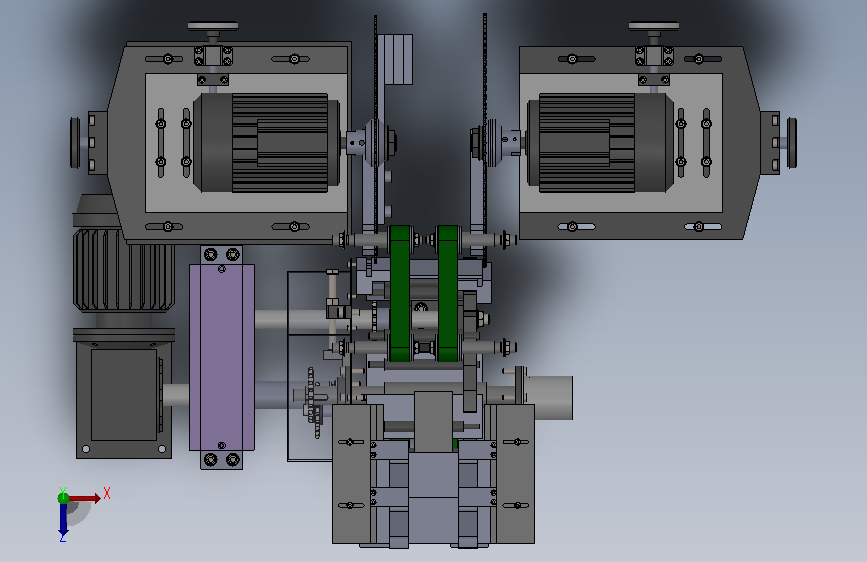Select the finned body of the left horizontal motor
Viewport: 867px width, 562px height.
pyautogui.click(x=280, y=143)
